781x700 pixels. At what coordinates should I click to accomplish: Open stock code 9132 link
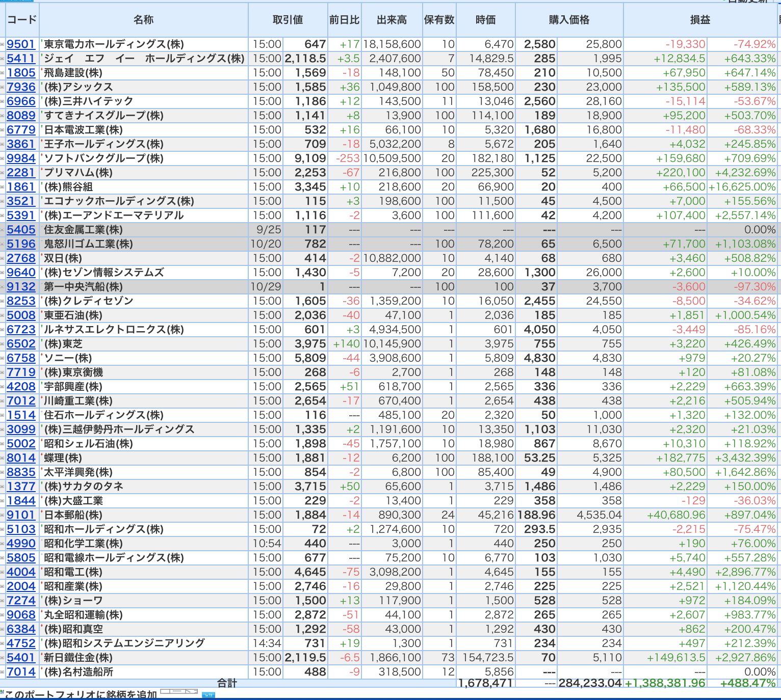(x=21, y=287)
